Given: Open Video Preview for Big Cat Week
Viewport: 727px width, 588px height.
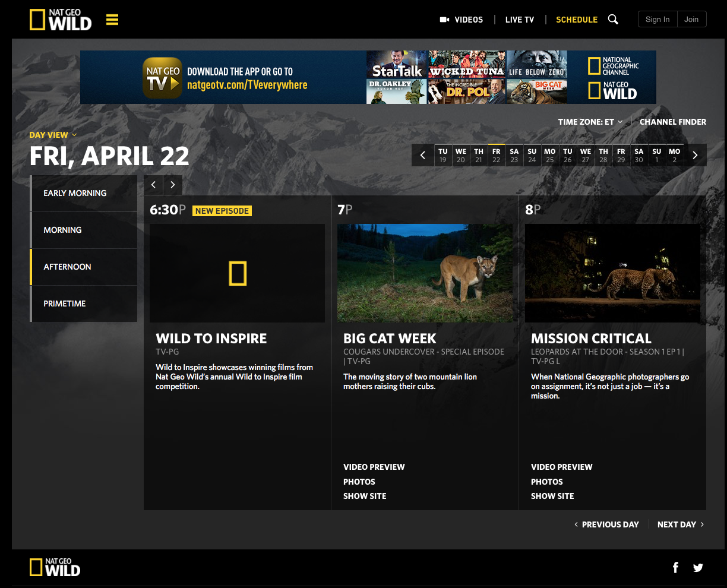Looking at the screenshot, I should pos(374,467).
